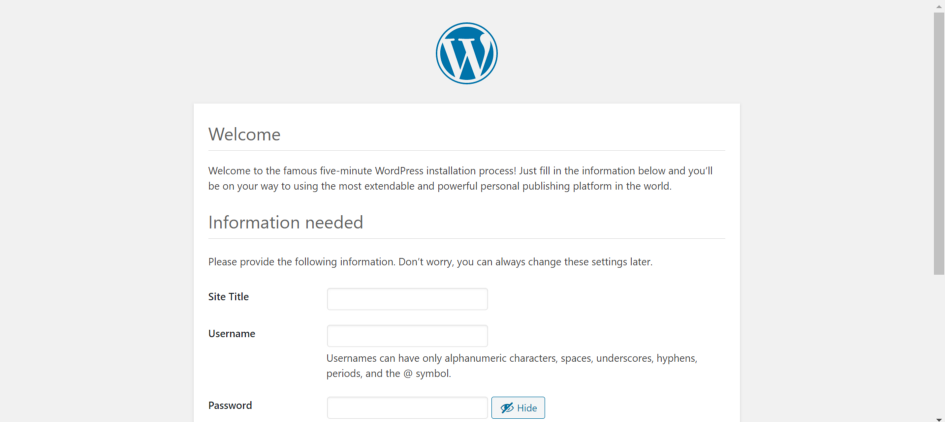Click the Welcome heading
Viewport: 945px width, 422px height.
(x=244, y=134)
